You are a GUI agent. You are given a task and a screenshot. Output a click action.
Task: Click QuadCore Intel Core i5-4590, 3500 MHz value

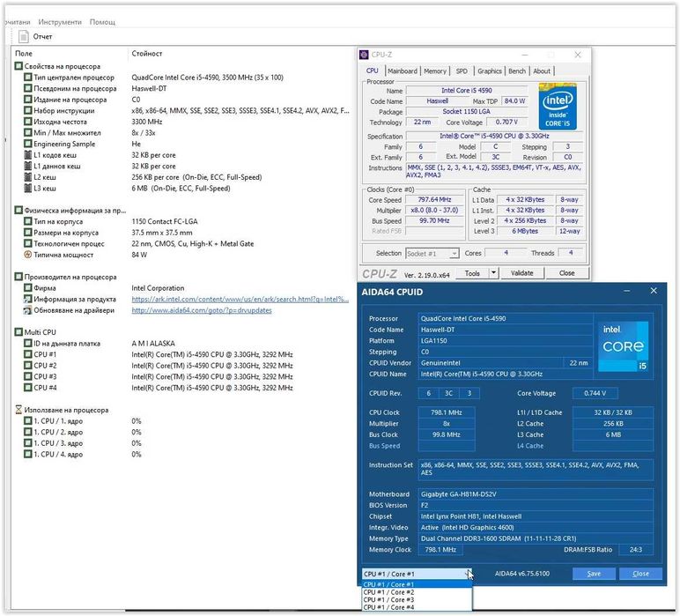(x=207, y=78)
